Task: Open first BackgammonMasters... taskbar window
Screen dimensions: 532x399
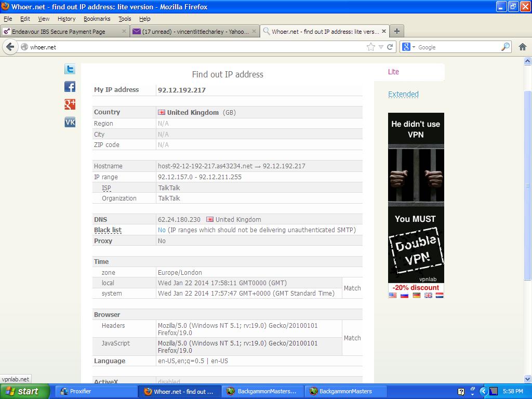Action: click(263, 391)
